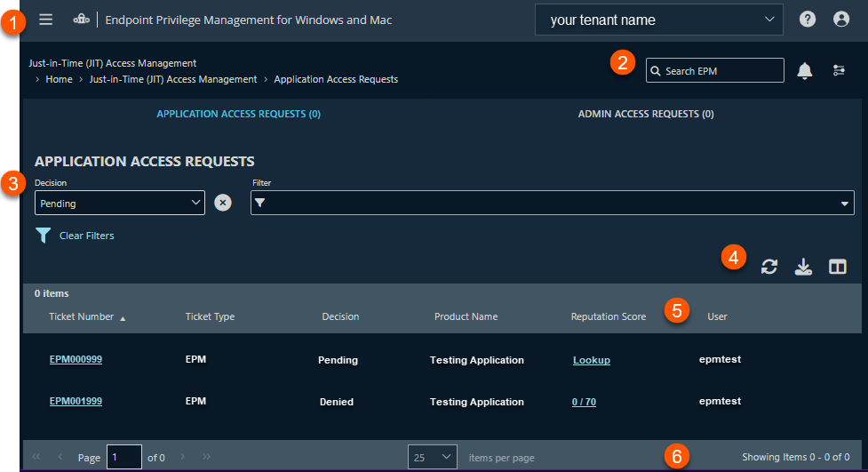Click the magnifier icon in Search EPM
The height and width of the screenshot is (472, 868).
(656, 71)
